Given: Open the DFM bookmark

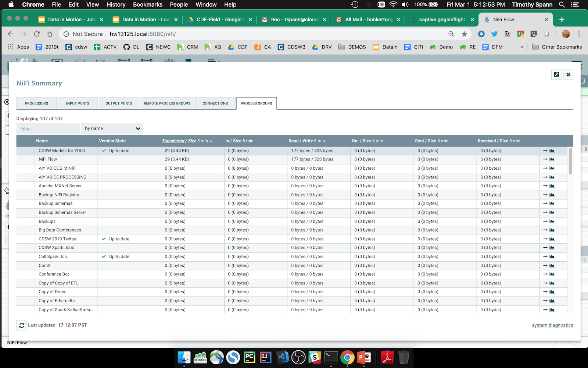Looking at the screenshot, I should (492, 47).
